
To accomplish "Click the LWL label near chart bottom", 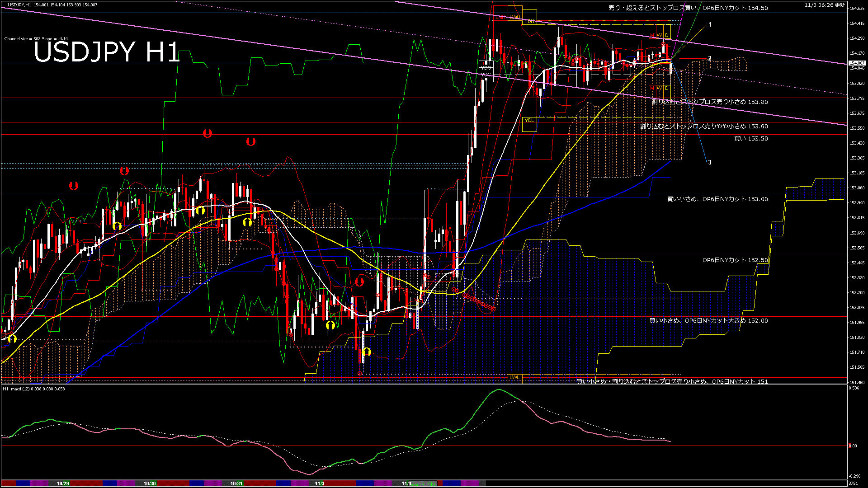I will 514,377.
